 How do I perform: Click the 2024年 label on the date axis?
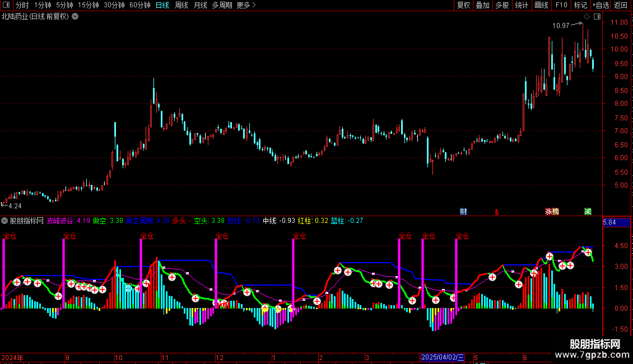(12, 357)
